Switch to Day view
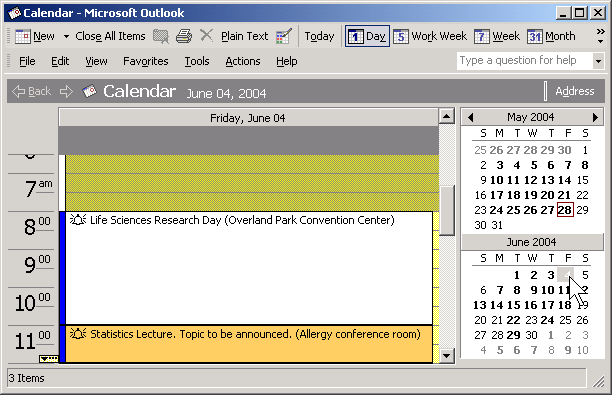 [367, 36]
